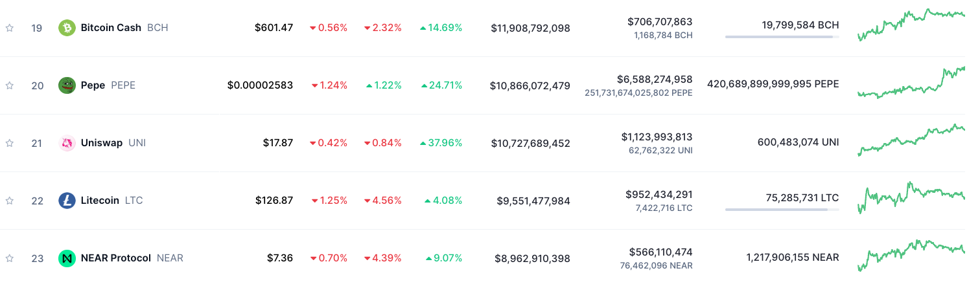Open the Bitcoin Cash coin page

(111, 28)
